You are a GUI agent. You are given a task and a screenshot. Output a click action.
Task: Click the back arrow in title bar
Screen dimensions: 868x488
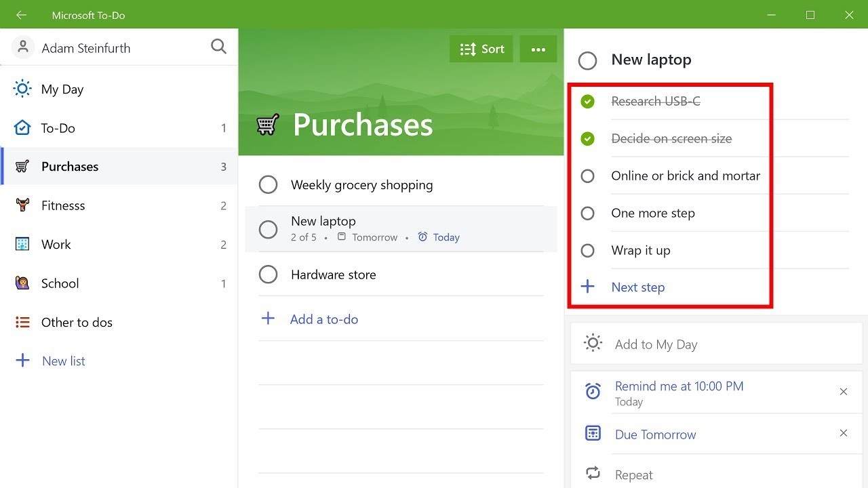pyautogui.click(x=21, y=15)
